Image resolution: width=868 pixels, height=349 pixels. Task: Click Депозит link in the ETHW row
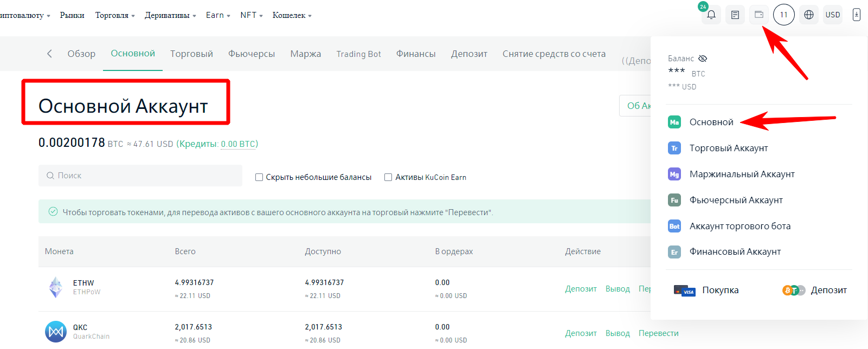[581, 289]
